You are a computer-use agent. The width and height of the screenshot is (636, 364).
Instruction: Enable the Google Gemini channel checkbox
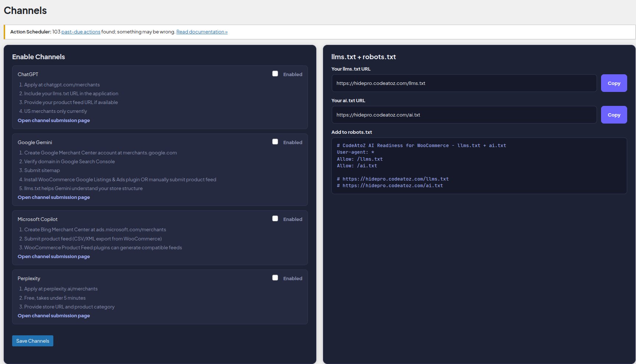pyautogui.click(x=275, y=141)
